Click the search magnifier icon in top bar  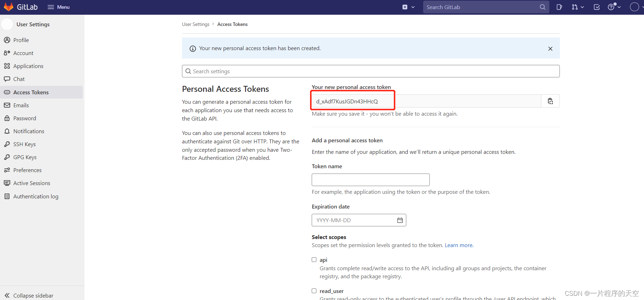coord(542,7)
